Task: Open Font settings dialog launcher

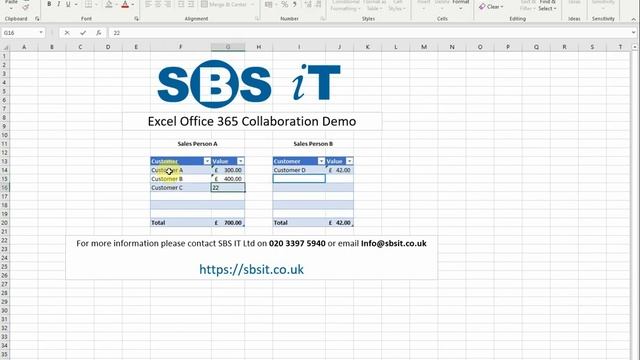Action: pyautogui.click(x=136, y=19)
